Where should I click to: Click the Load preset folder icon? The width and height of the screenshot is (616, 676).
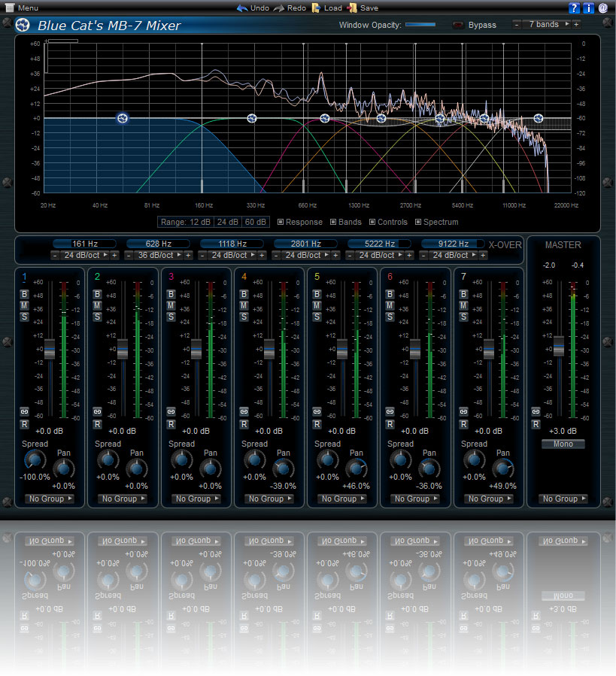coord(317,8)
